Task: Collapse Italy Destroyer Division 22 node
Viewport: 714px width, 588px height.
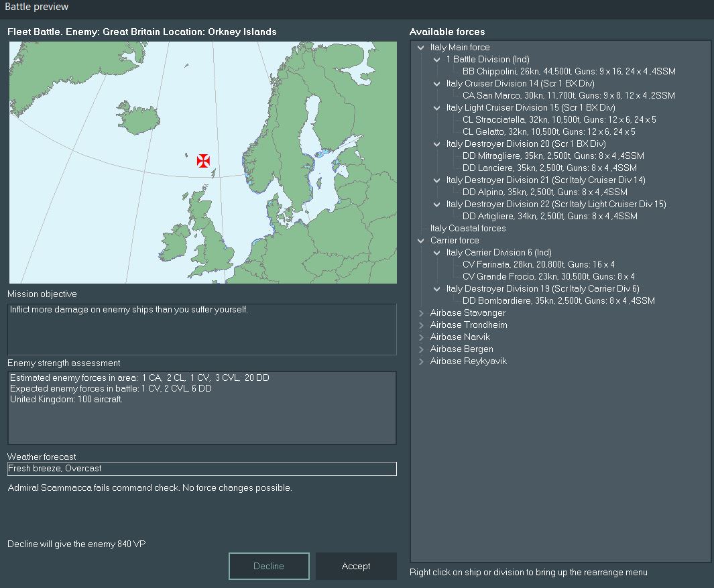Action: (x=436, y=204)
